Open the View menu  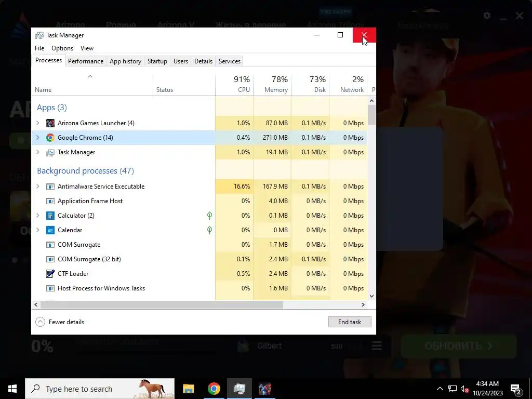(87, 48)
